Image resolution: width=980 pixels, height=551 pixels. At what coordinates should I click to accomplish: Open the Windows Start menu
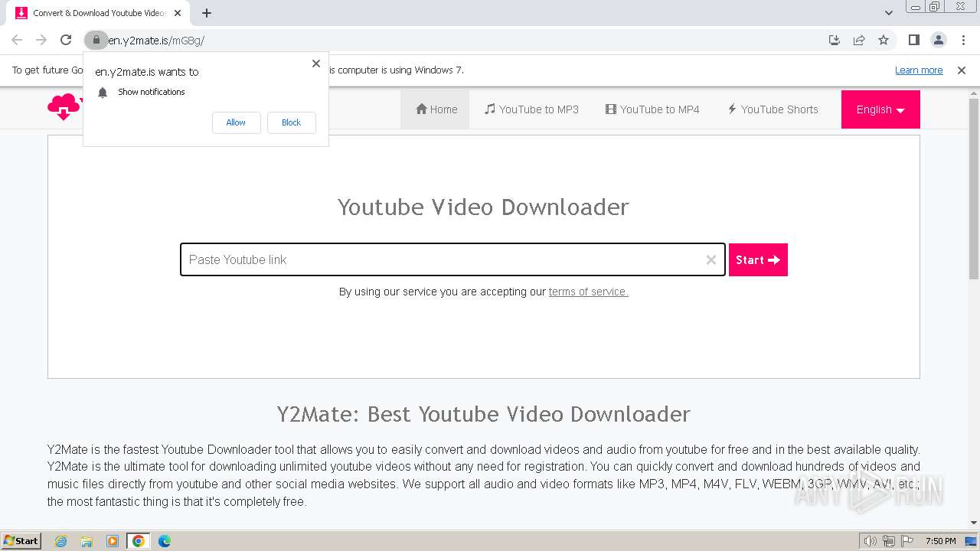(21, 541)
